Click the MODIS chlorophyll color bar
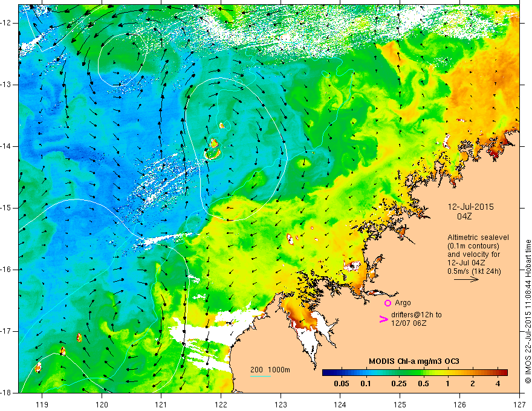Viewport: 532px width, 411px height. (x=415, y=373)
